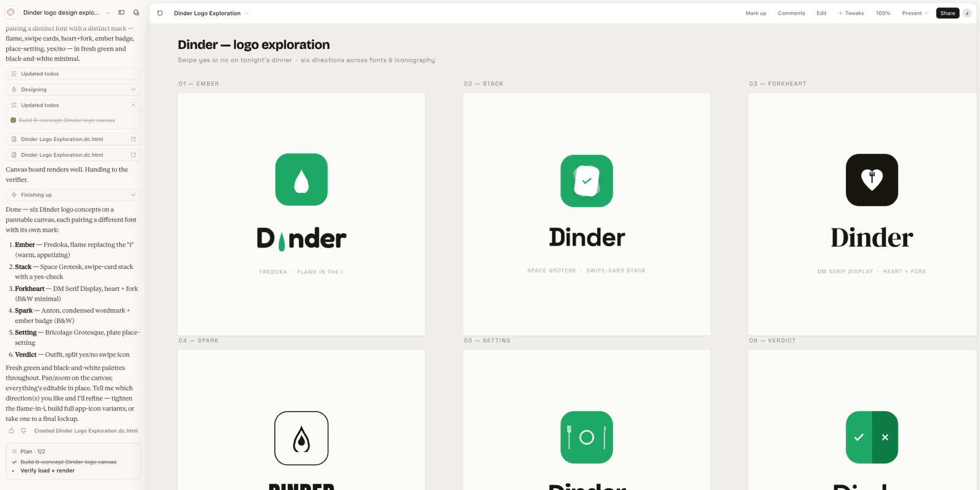
Task: Select the 05 — SETTING artboard label
Action: [x=487, y=341]
